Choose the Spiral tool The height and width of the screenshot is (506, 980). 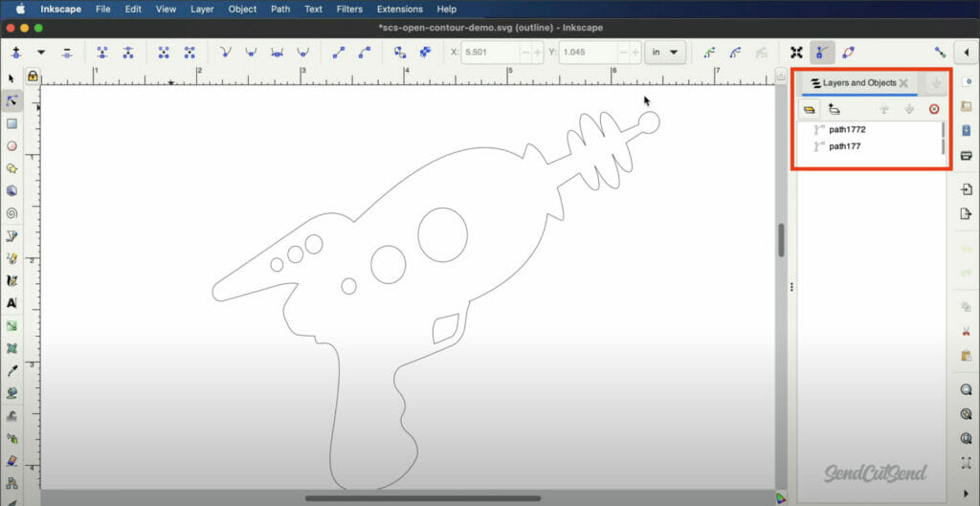[x=11, y=213]
